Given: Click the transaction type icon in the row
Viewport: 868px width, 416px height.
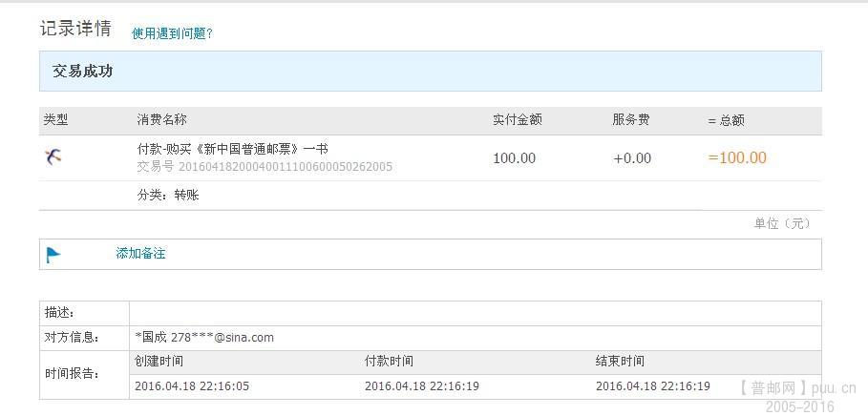Looking at the screenshot, I should tap(53, 157).
